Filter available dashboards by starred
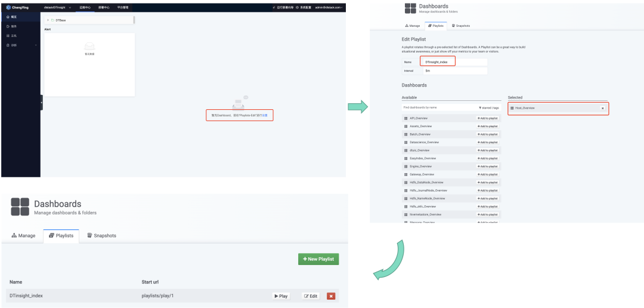 coord(485,107)
